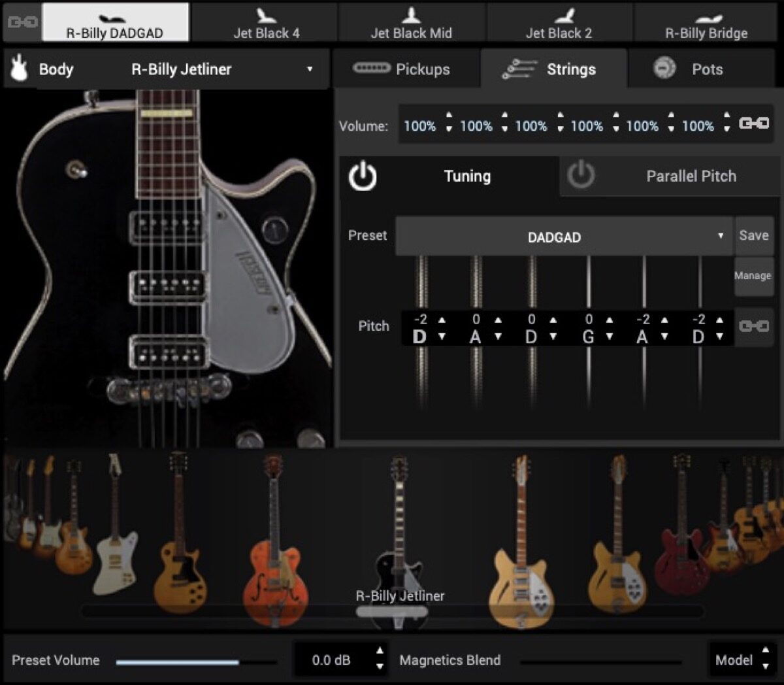Click the up arrow of the 0.0 dB field

(380, 651)
